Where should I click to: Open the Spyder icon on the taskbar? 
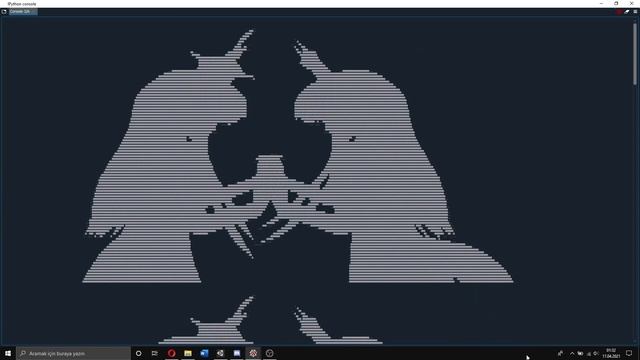[253, 353]
